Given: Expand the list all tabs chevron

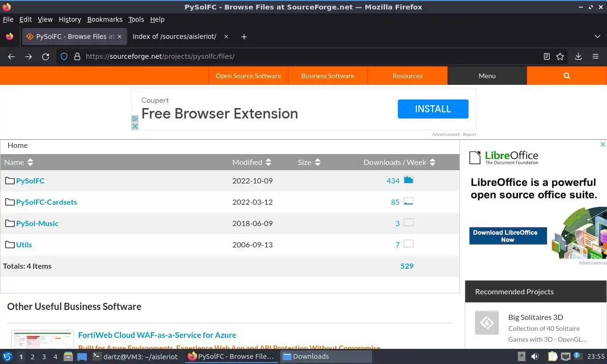Looking at the screenshot, I should click(597, 36).
